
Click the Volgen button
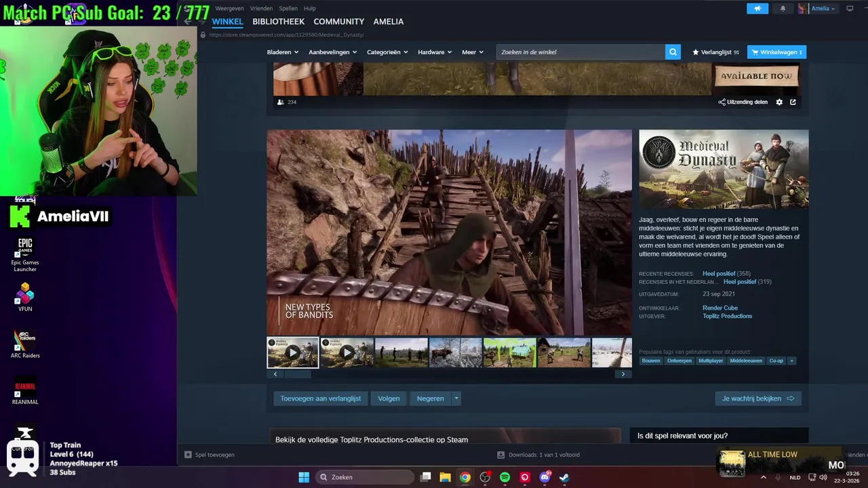pyautogui.click(x=389, y=399)
